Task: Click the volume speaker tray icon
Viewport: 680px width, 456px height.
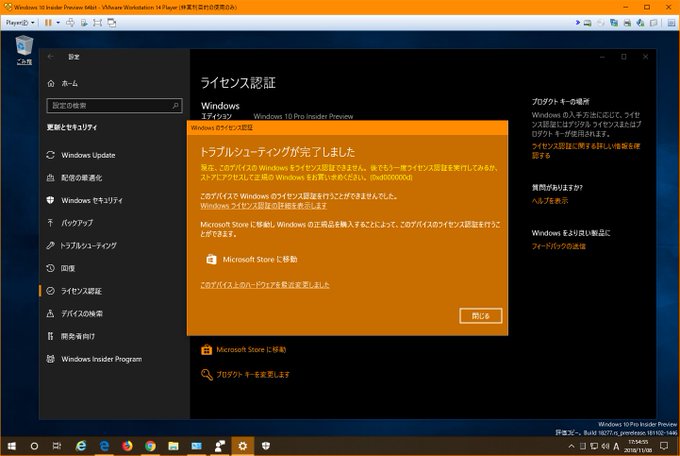Action: tap(605, 446)
